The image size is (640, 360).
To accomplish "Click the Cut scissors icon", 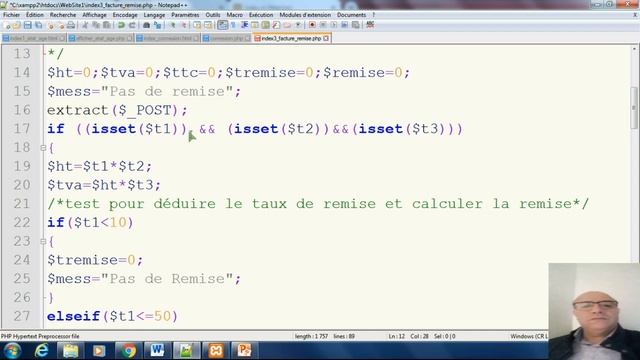I will click(85, 25).
